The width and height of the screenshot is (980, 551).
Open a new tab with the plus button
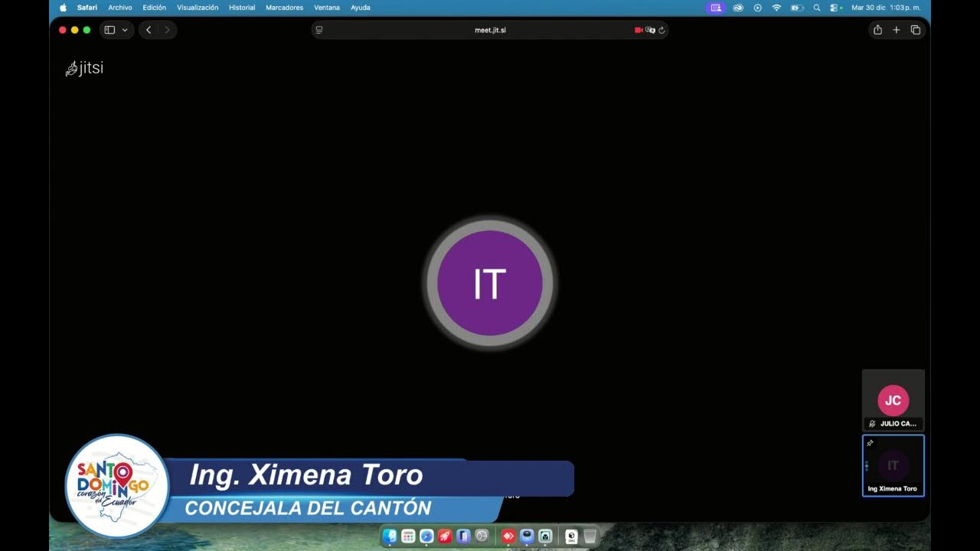click(897, 30)
